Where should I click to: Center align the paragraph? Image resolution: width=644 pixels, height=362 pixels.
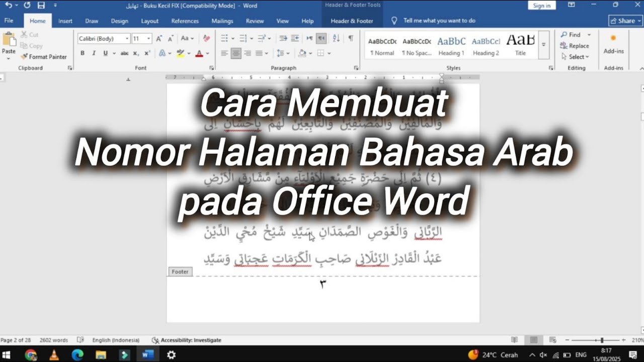pos(236,53)
